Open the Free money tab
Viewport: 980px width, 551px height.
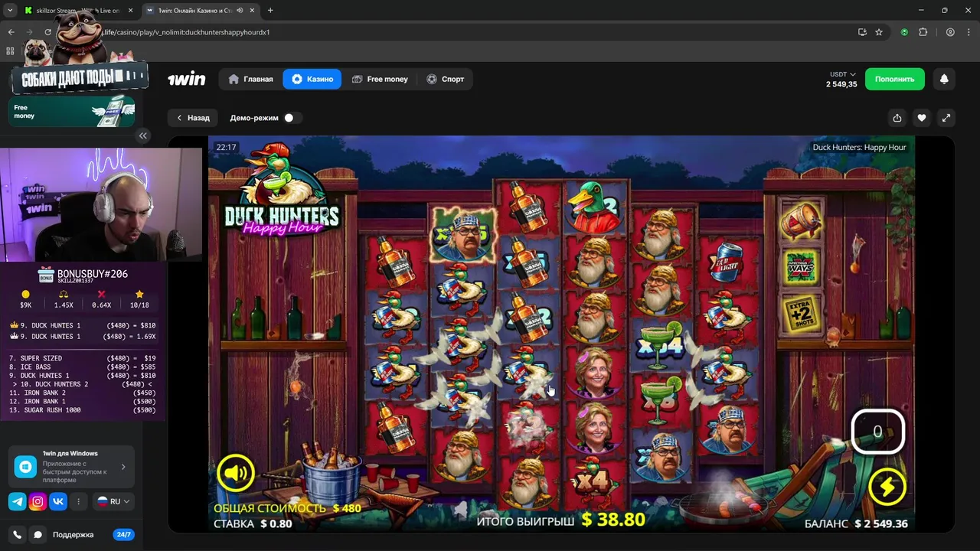point(380,79)
